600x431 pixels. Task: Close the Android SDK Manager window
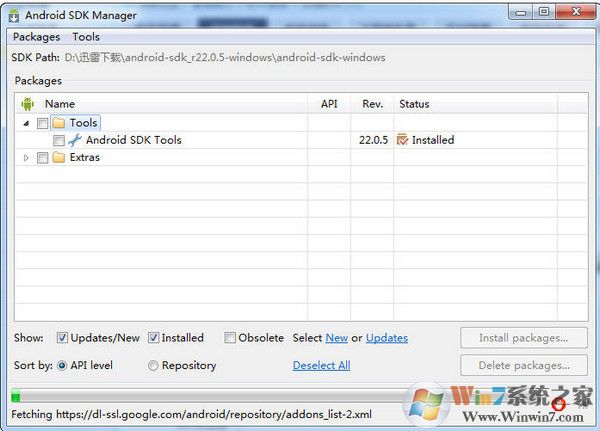coord(576,12)
